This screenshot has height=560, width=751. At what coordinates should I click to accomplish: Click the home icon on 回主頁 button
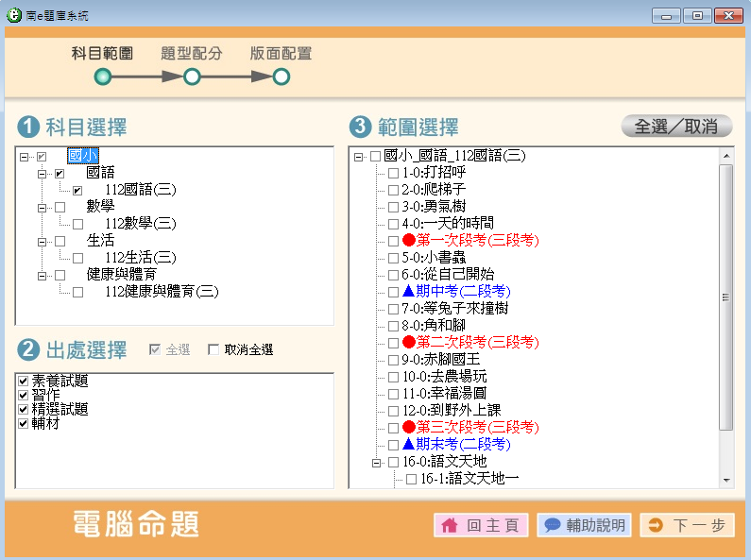[x=450, y=525]
